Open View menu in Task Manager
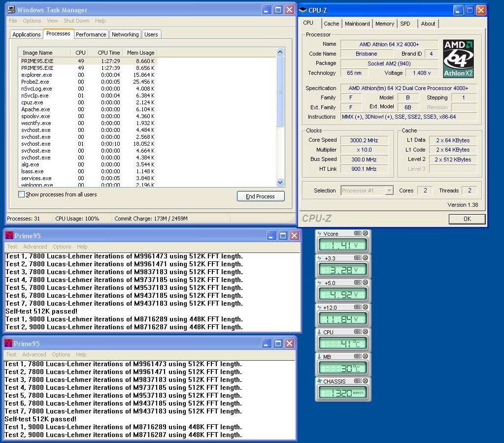This screenshot has width=504, height=443. point(52,21)
